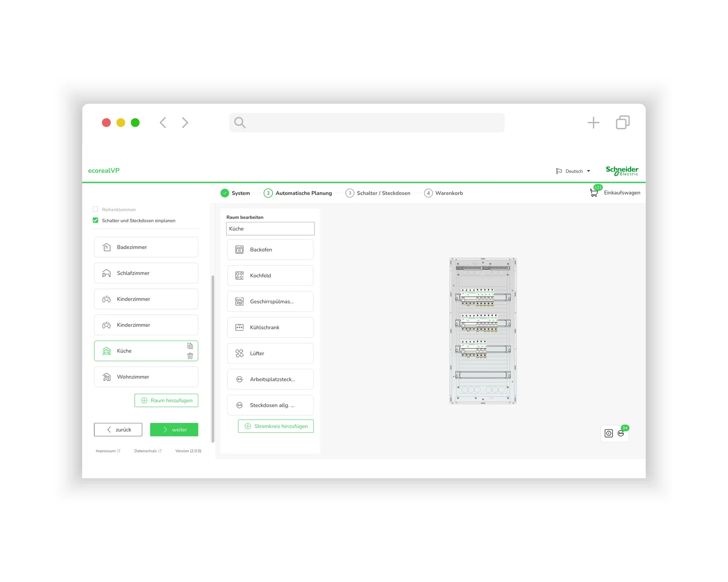Click the zurück button
The image size is (728, 582).
(118, 430)
